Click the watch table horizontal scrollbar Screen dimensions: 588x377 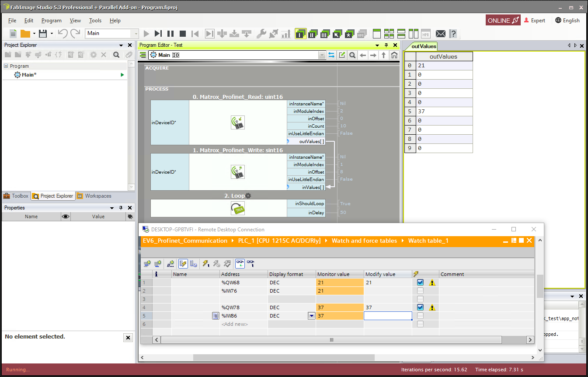click(331, 340)
